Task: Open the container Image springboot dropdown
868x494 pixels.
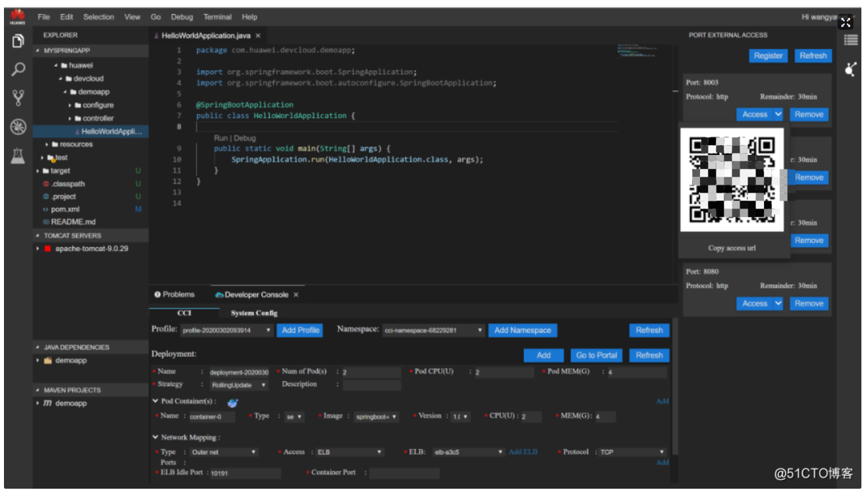Action: 376,417
